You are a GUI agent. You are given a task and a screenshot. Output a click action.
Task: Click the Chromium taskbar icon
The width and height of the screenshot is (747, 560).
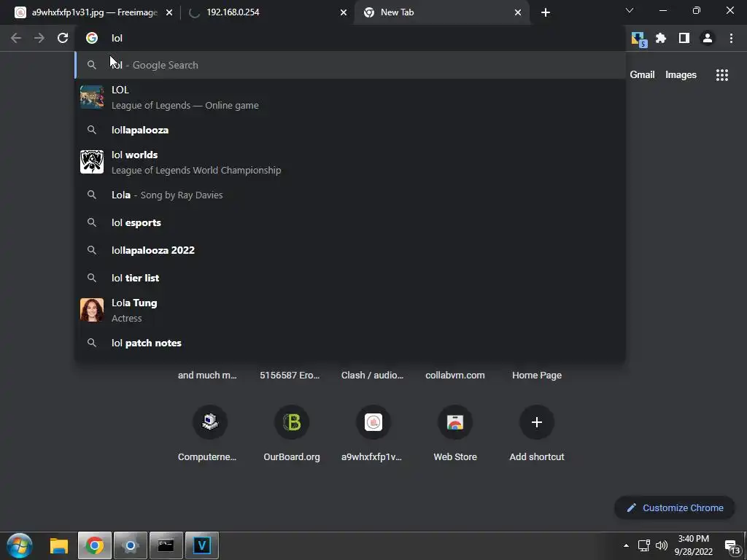pos(130,545)
